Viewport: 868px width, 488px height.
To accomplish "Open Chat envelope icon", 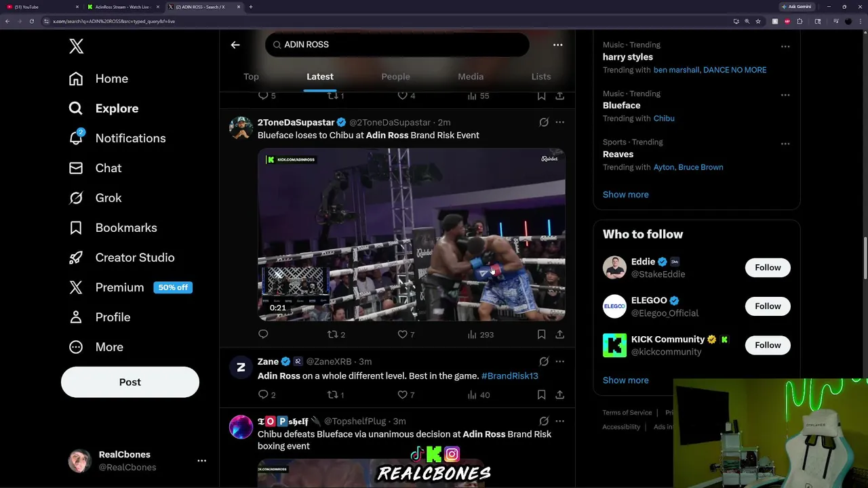I will [76, 168].
